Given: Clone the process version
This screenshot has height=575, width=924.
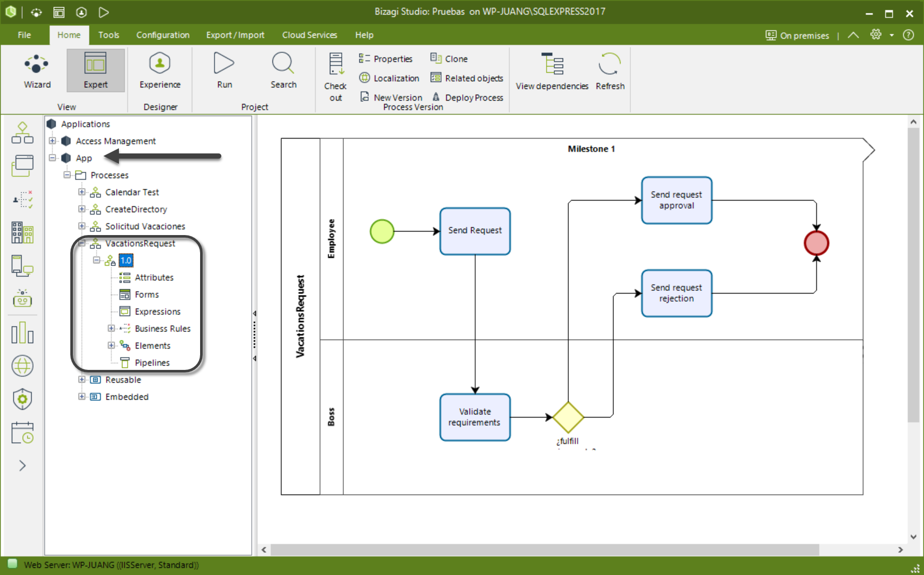Looking at the screenshot, I should (x=449, y=59).
